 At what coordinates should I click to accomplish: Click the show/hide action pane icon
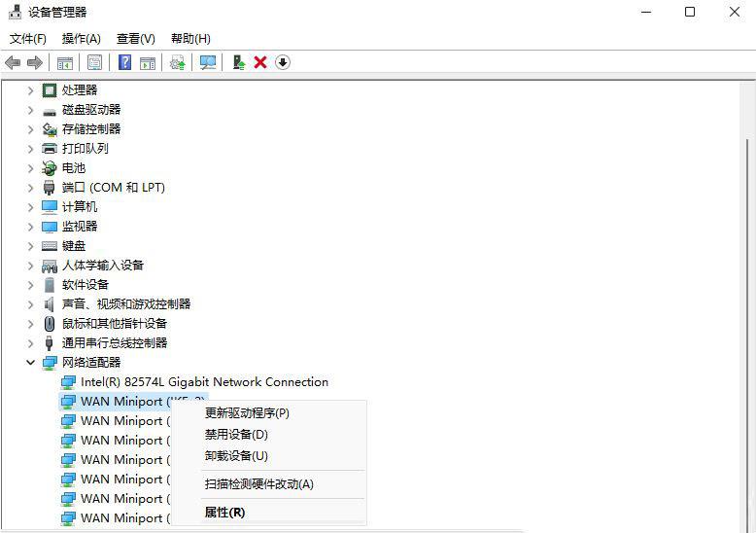pos(148,63)
